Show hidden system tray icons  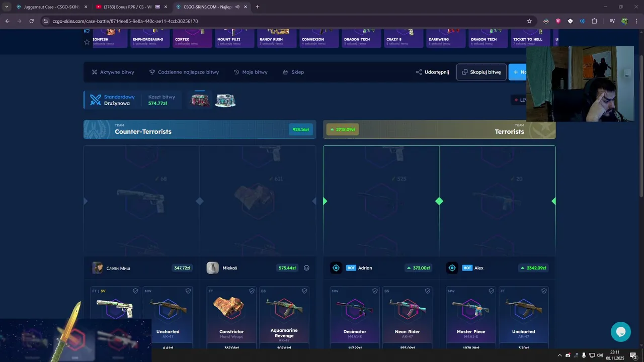559,355
